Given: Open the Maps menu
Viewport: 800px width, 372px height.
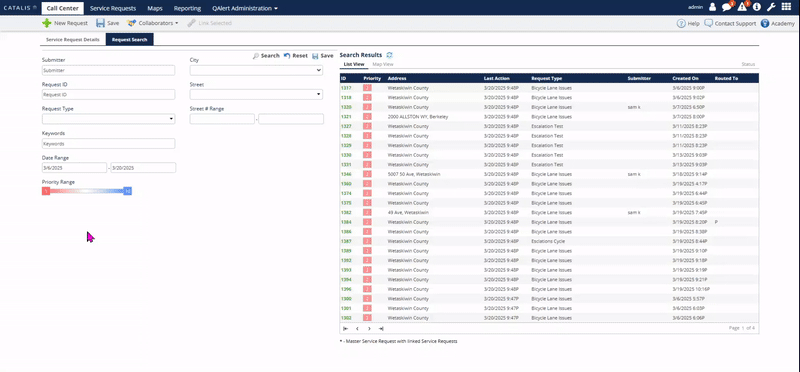Looking at the screenshot, I should pyautogui.click(x=155, y=8).
